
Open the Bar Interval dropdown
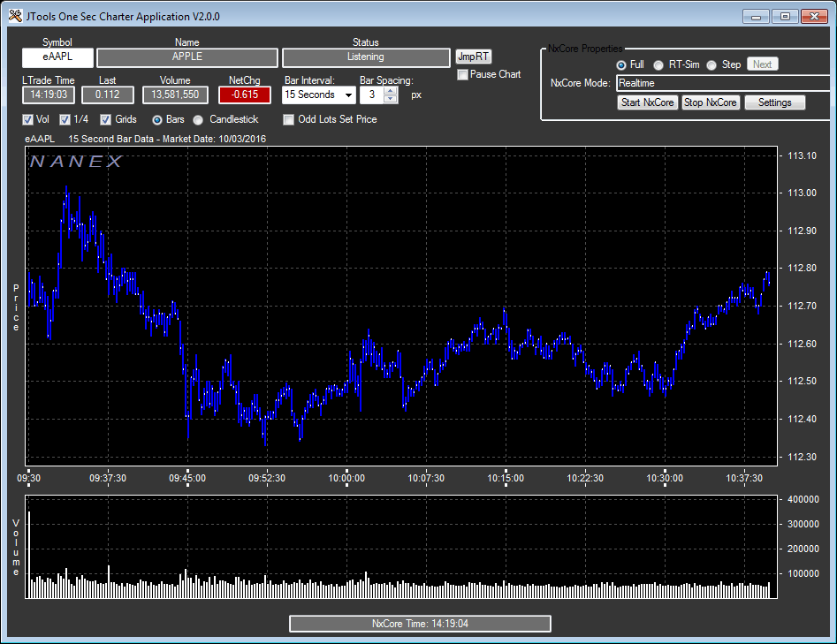point(348,95)
